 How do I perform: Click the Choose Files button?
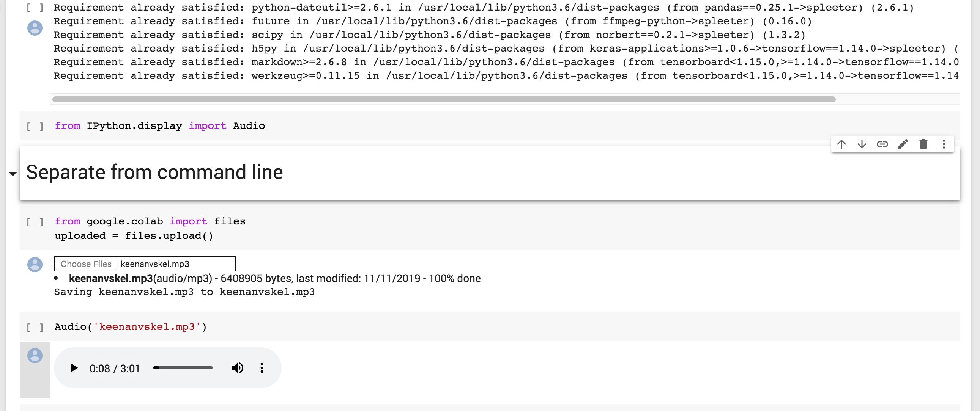[x=86, y=264]
